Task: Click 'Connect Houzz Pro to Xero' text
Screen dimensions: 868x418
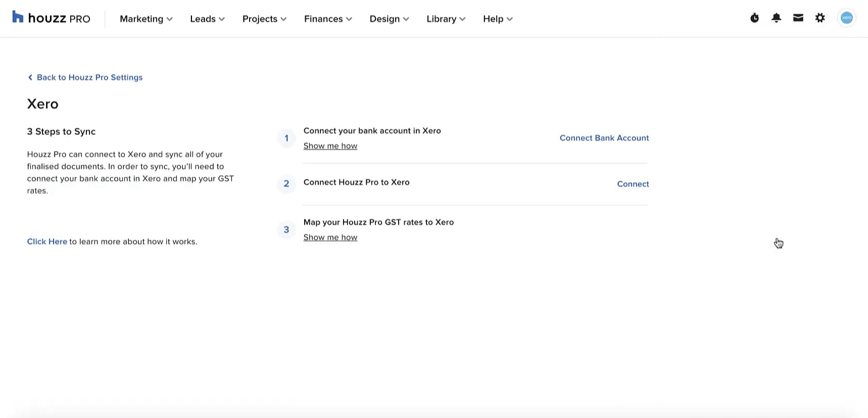Action: pyautogui.click(x=357, y=182)
